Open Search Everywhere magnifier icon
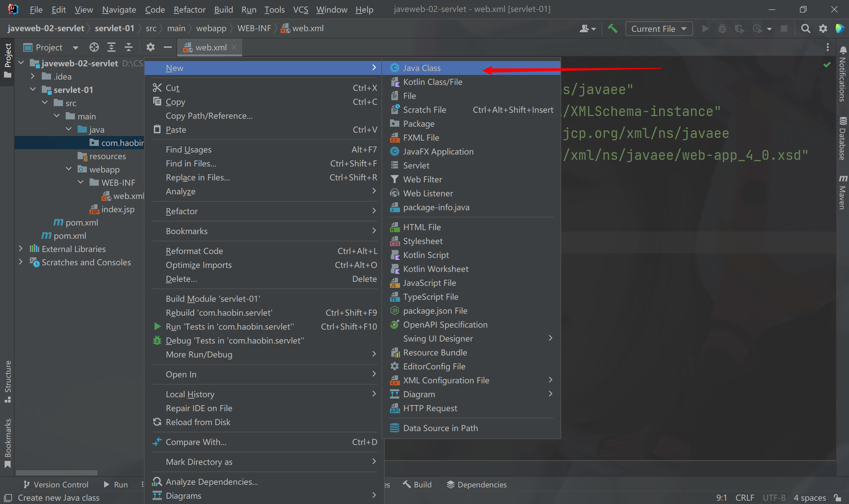849x504 pixels. tap(806, 29)
